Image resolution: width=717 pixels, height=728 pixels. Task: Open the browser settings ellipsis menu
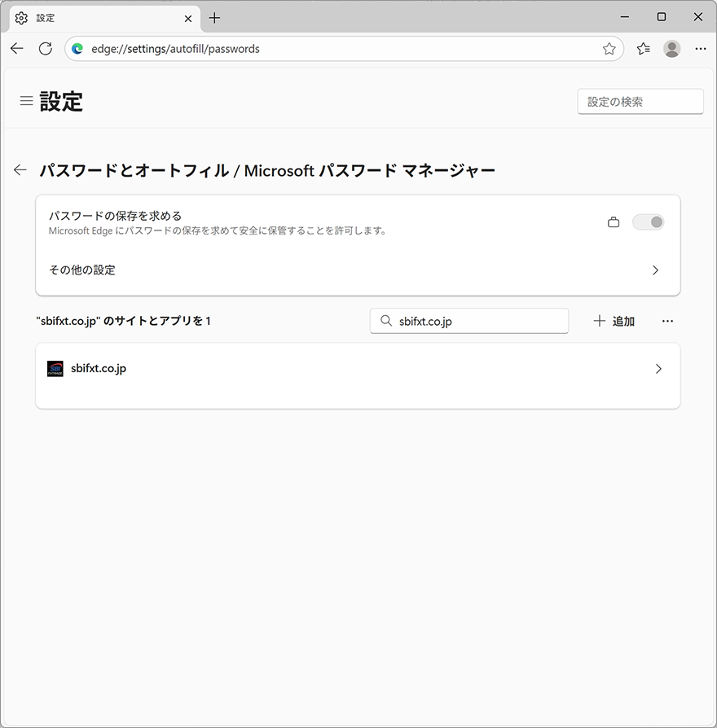(x=701, y=49)
